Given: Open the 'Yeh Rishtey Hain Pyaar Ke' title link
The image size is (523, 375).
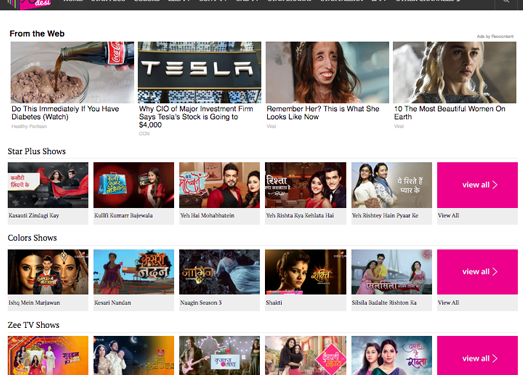Looking at the screenshot, I should coord(385,216).
